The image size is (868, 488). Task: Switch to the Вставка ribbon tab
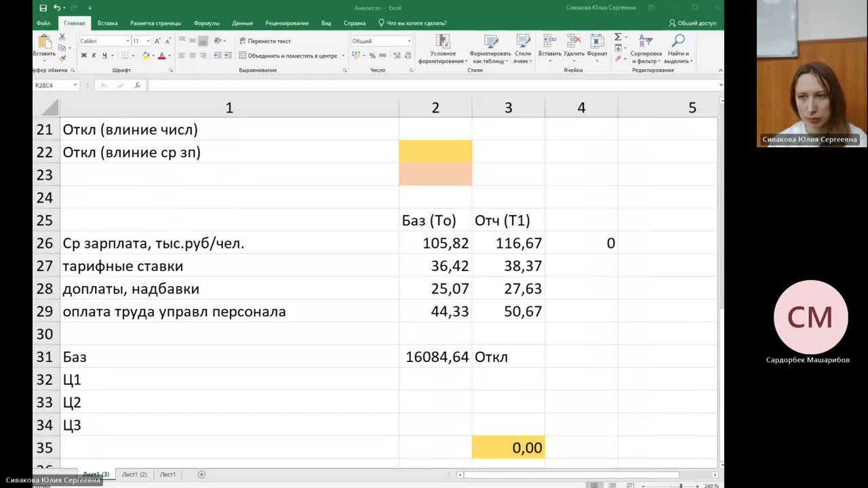point(107,23)
